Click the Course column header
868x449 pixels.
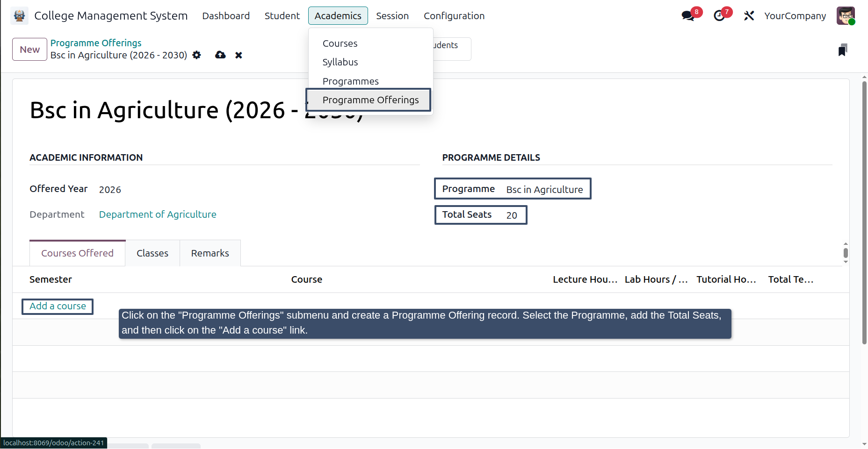coord(307,279)
